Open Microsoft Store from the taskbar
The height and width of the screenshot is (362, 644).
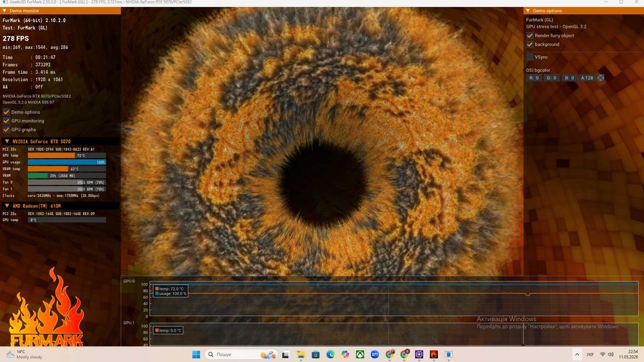point(316,354)
